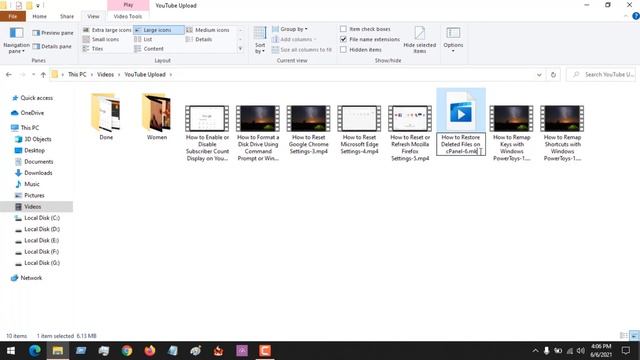Open the Windows Start menu

tap(11, 351)
